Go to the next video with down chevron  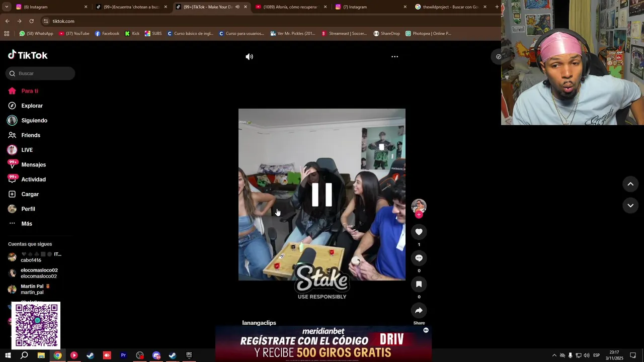630,205
